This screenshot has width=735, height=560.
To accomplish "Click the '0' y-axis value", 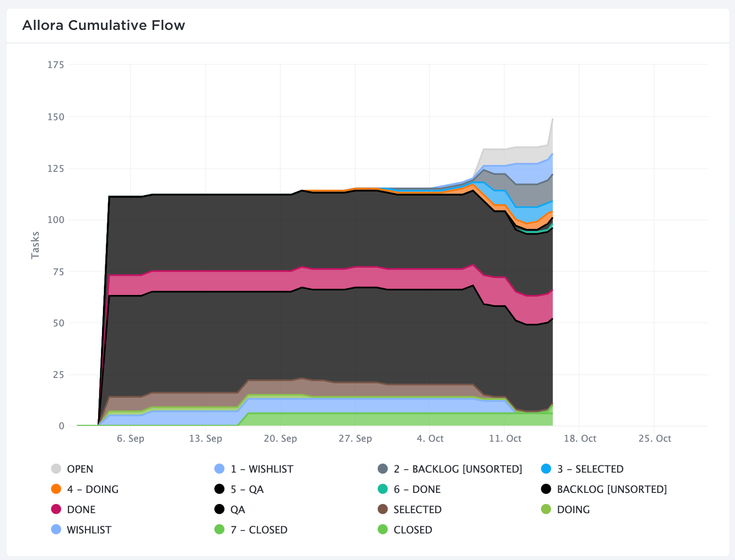I will tap(61, 426).
